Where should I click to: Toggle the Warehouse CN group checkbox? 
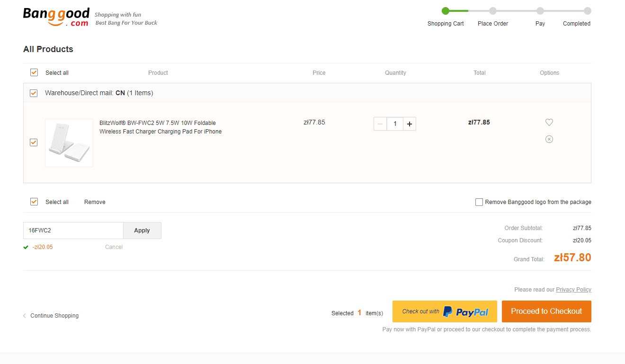pos(34,93)
